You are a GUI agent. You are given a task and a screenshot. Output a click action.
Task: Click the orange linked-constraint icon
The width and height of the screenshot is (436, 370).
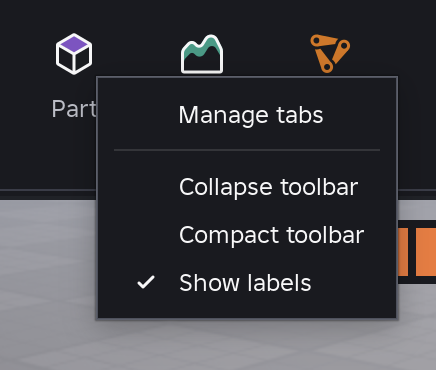coord(330,53)
